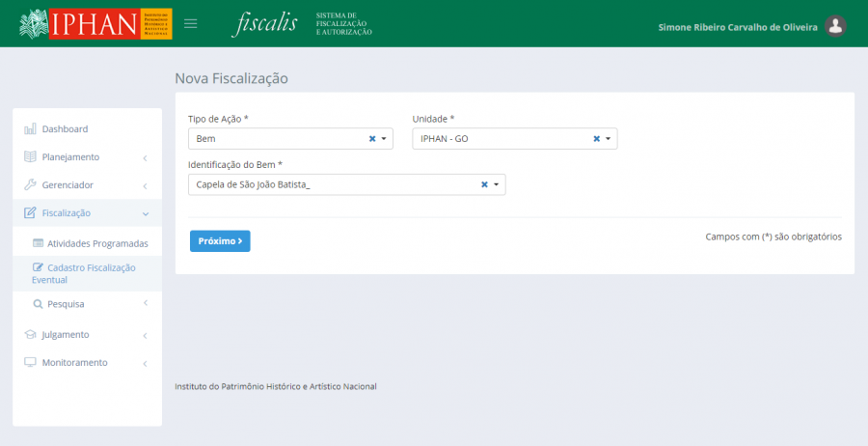Open the Tipo de Ação dropdown
This screenshot has width=868, height=446.
click(384, 139)
